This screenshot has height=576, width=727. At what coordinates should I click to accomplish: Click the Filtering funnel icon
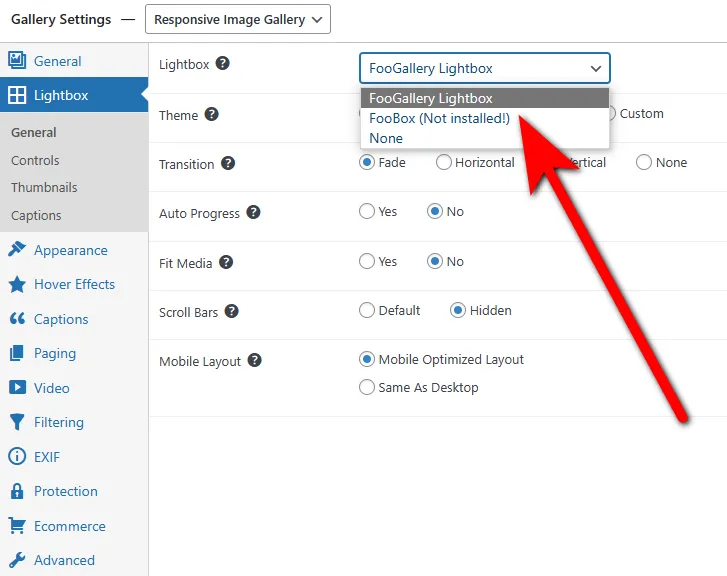pos(17,422)
